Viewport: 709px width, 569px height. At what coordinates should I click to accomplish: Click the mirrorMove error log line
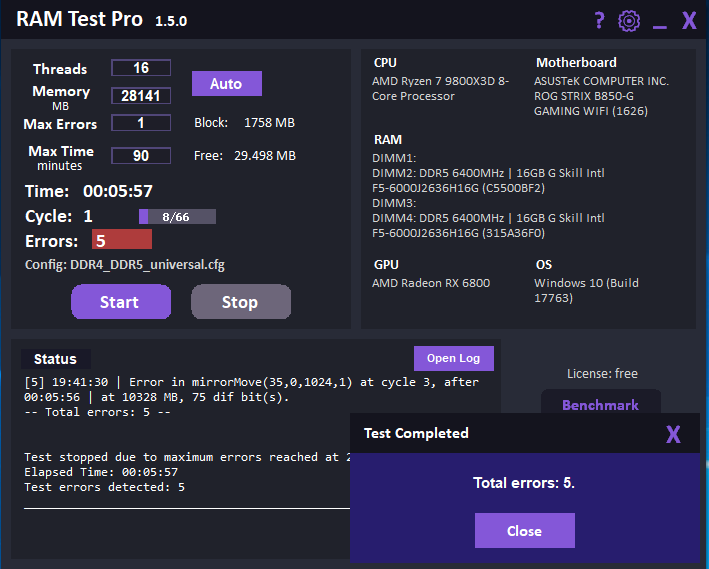coord(251,389)
